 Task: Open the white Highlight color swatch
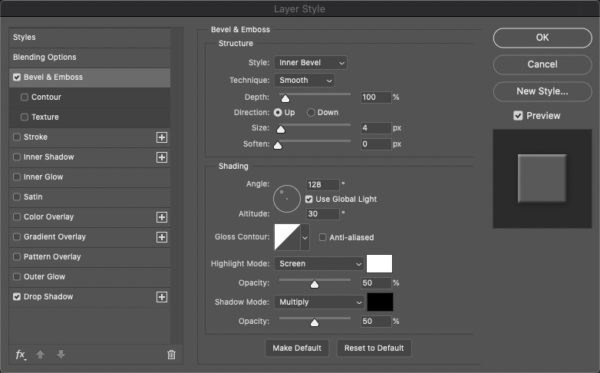(x=379, y=264)
